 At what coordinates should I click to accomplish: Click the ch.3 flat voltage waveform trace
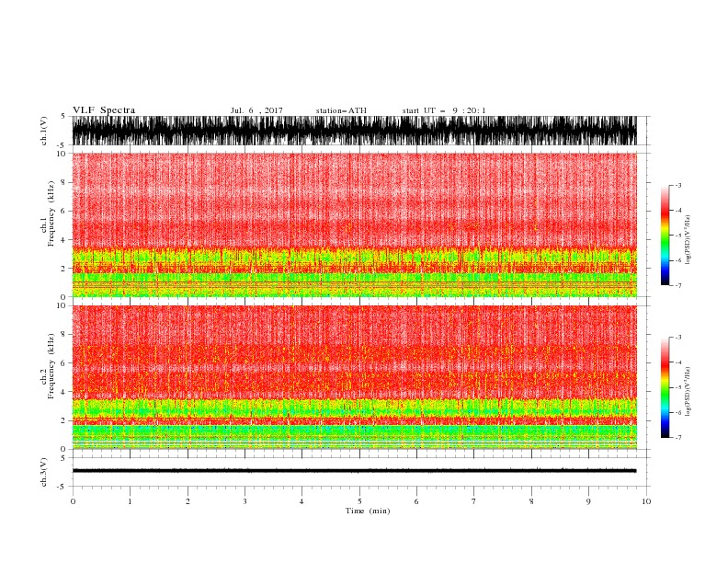[x=354, y=471]
